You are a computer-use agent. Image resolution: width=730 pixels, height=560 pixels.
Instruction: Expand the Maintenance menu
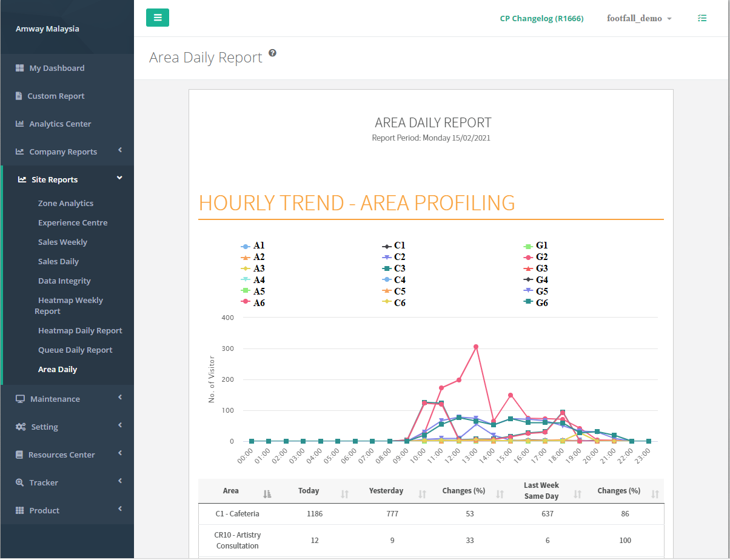coord(55,399)
